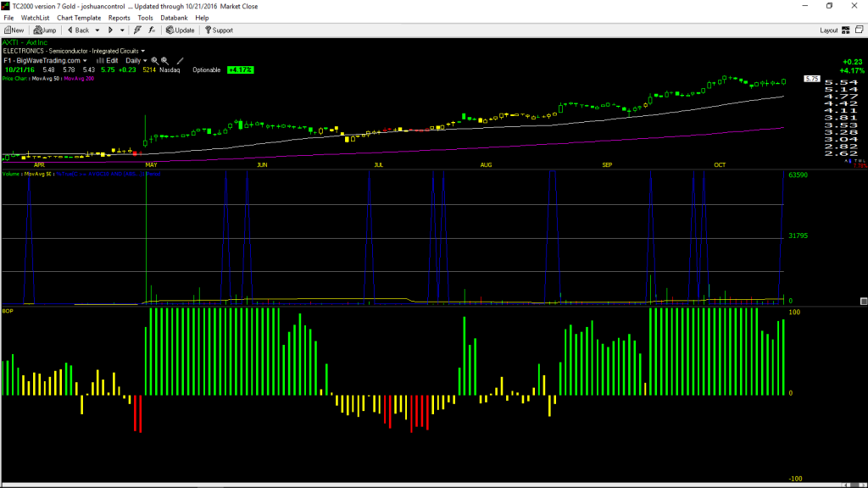Click the first magnifier zoom icon
868x488 pixels.
155,61
